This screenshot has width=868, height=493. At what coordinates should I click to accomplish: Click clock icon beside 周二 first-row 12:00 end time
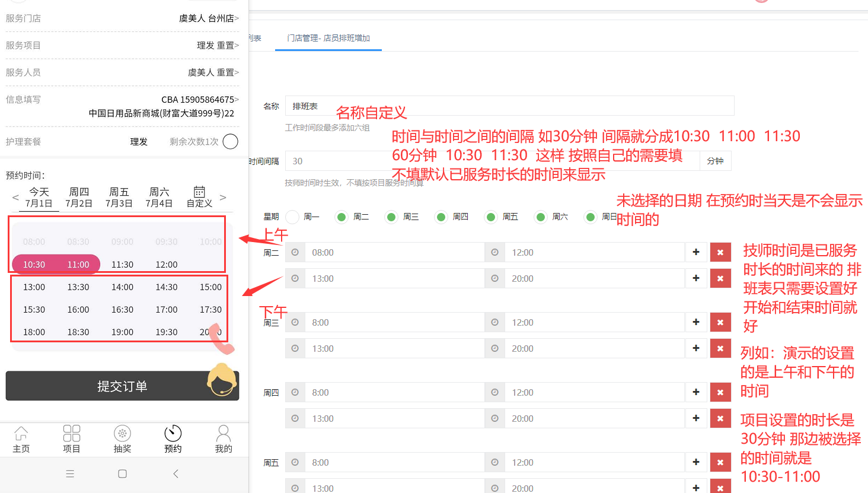tap(495, 253)
